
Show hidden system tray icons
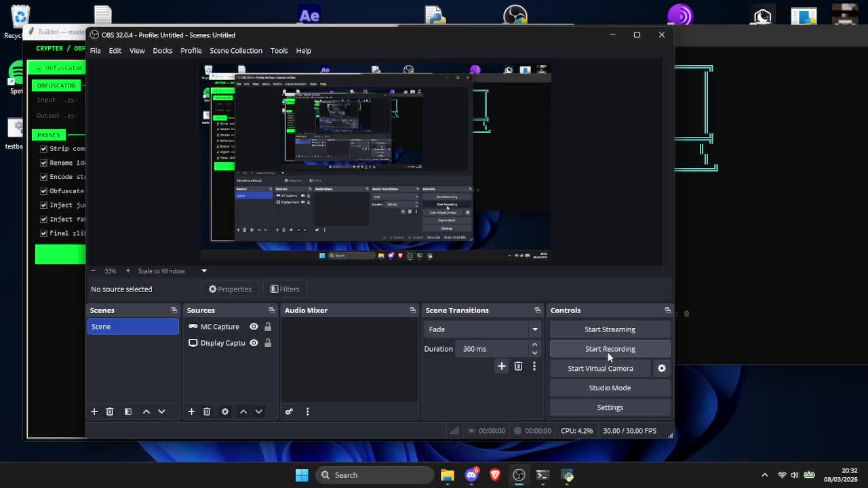765,475
